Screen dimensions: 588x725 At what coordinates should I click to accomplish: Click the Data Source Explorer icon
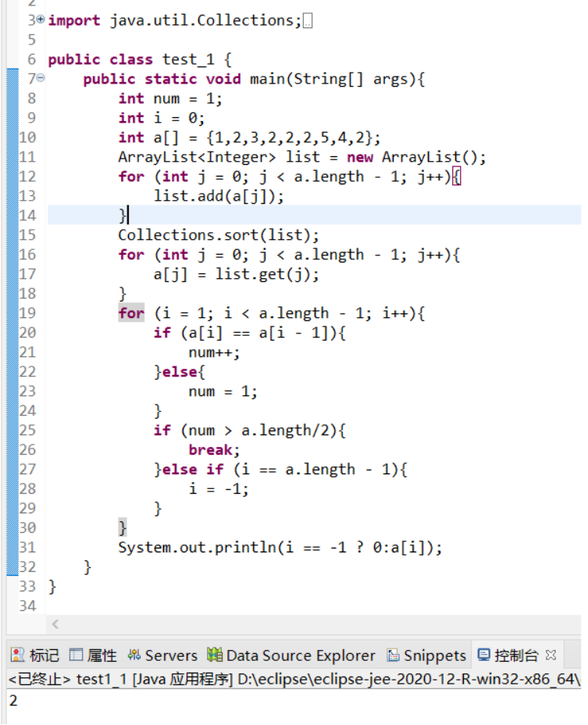pos(215,655)
